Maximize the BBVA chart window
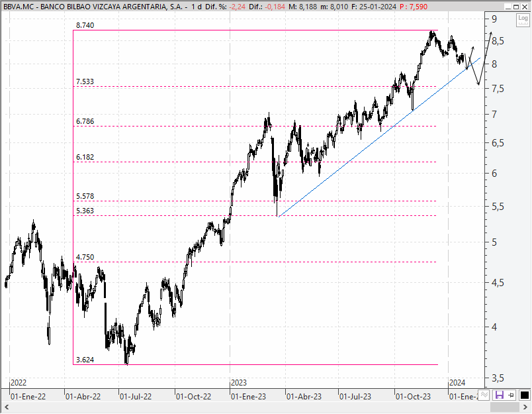This screenshot has width=532, height=414. coord(516,7)
